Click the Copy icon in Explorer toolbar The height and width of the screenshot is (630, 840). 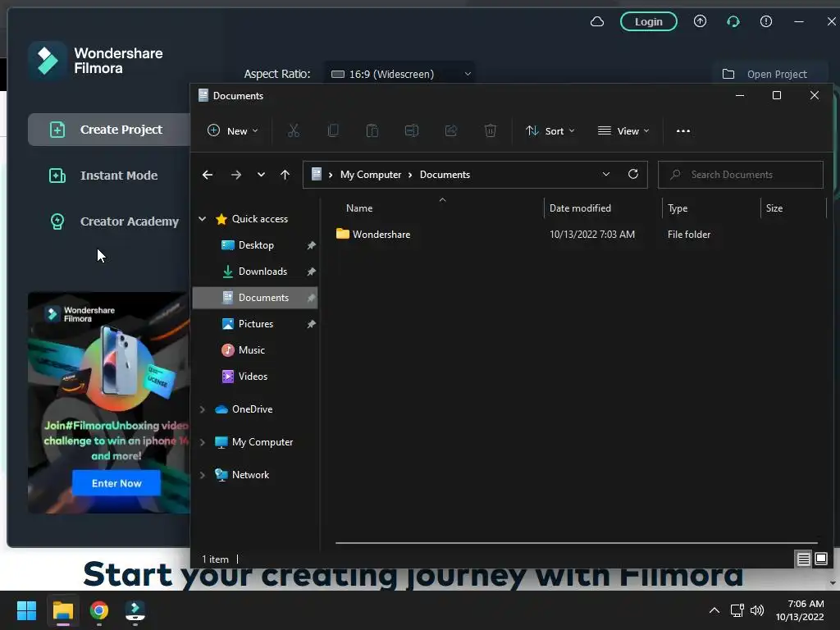333,130
